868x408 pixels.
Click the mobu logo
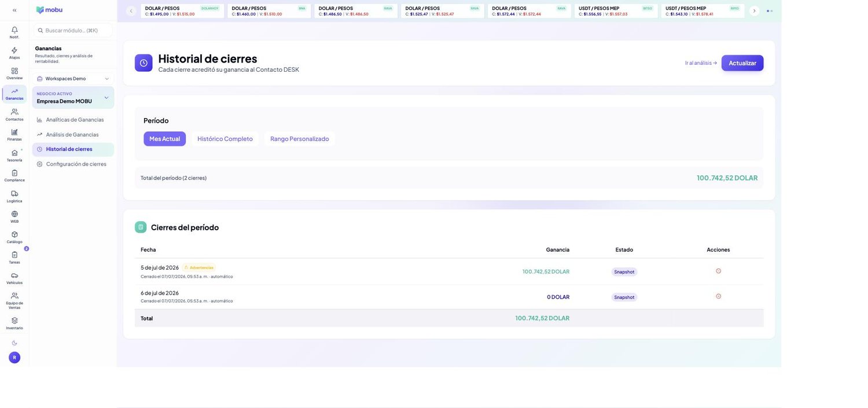(49, 10)
